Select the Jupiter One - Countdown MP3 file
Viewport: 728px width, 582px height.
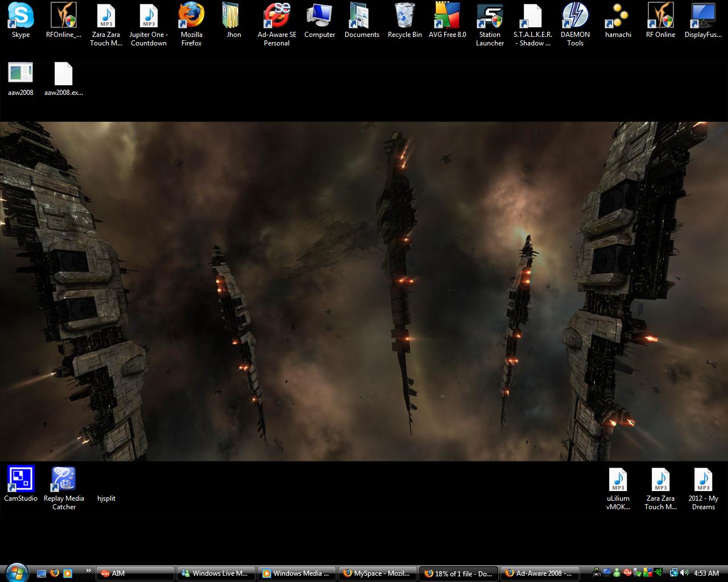148,25
